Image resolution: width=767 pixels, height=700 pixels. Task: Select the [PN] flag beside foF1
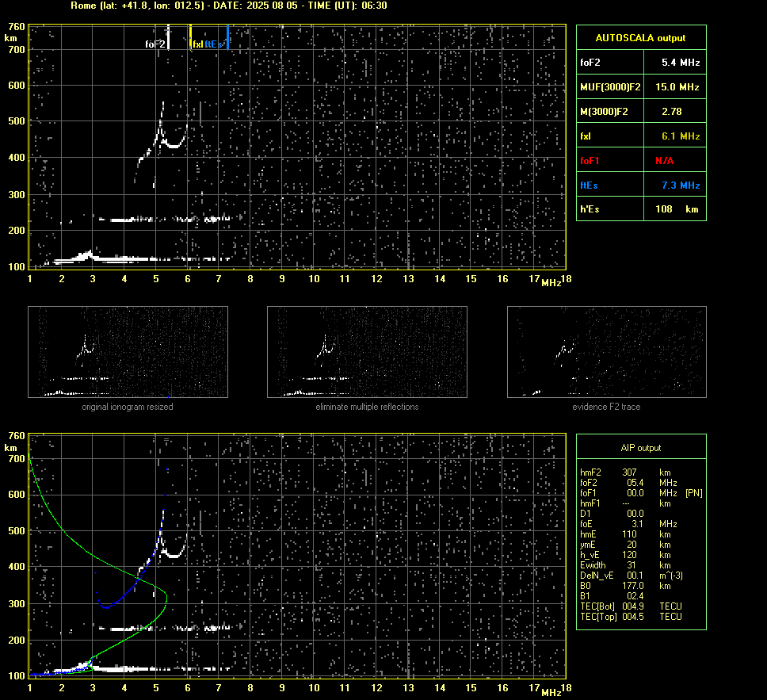694,493
